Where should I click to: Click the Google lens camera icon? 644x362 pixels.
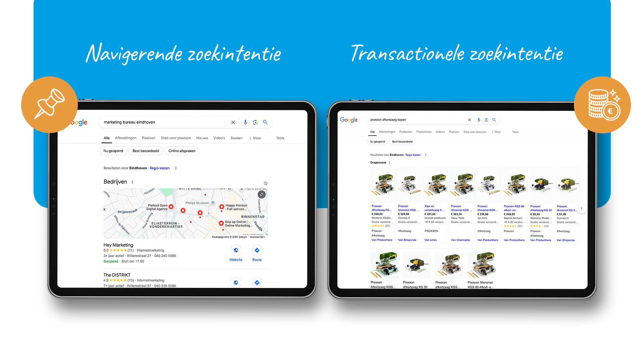[255, 122]
